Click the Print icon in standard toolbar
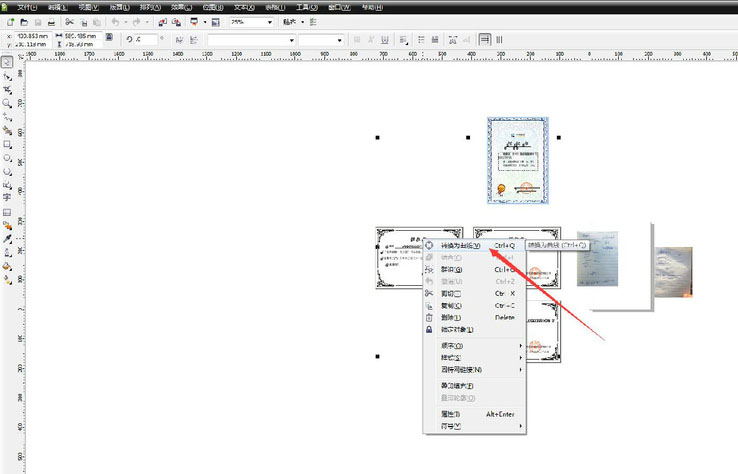This screenshot has height=474, width=738. [x=51, y=21]
